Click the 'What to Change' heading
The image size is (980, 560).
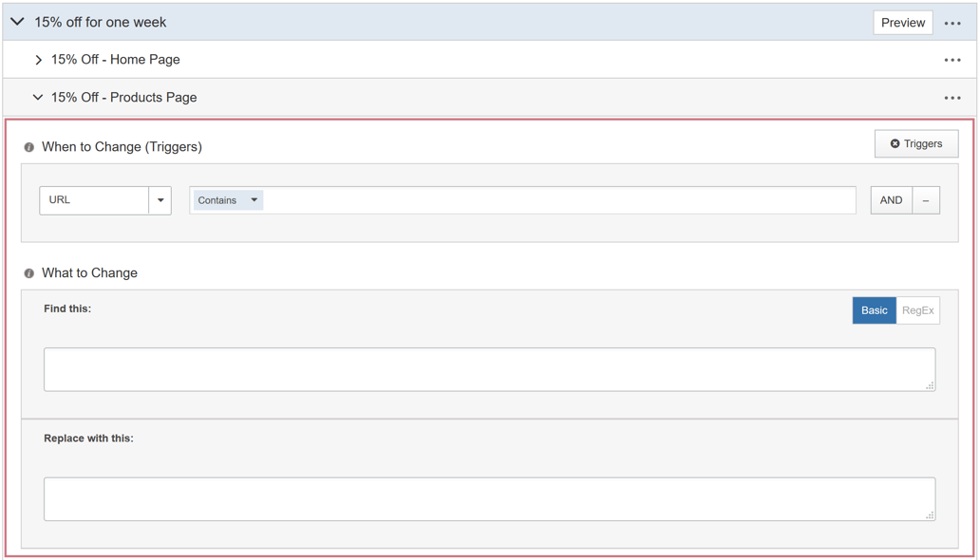(x=89, y=273)
